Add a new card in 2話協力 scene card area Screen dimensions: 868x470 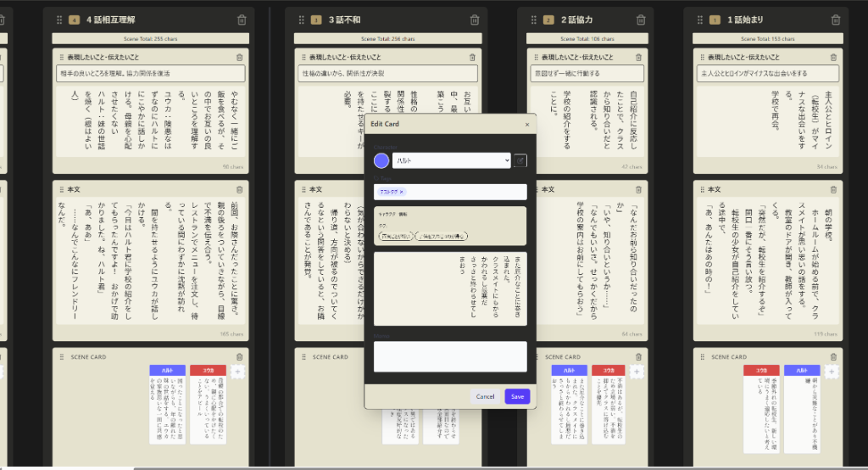tap(637, 372)
